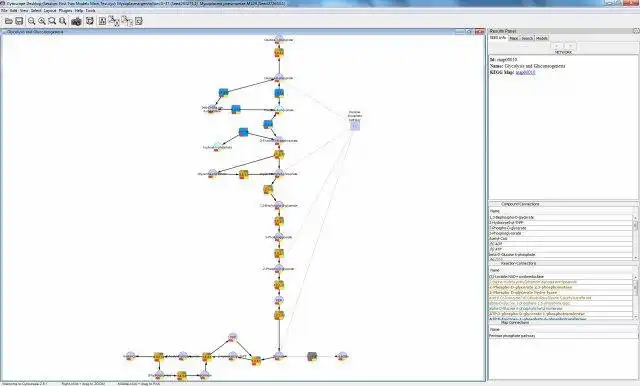The height and width of the screenshot is (386, 640).
Task: Open the Layout menu
Action: coord(50,11)
